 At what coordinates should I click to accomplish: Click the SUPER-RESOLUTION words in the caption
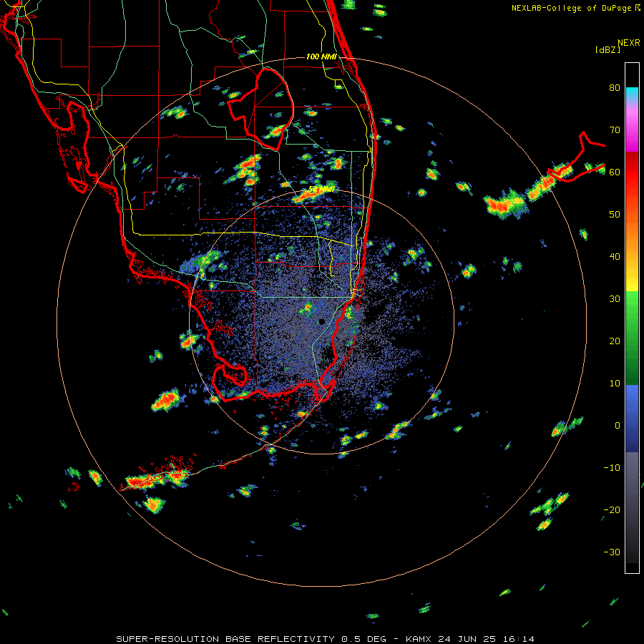coord(167,639)
